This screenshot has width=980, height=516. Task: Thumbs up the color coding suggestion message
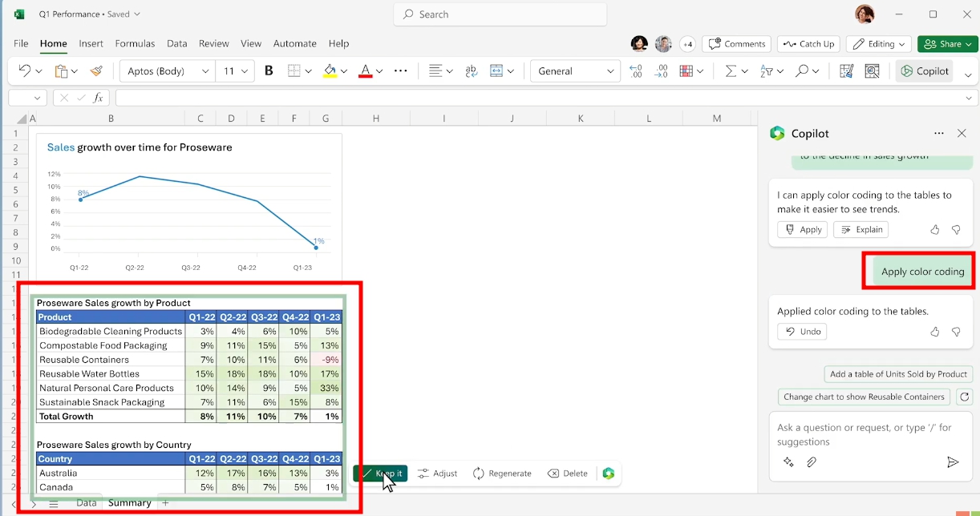(934, 230)
